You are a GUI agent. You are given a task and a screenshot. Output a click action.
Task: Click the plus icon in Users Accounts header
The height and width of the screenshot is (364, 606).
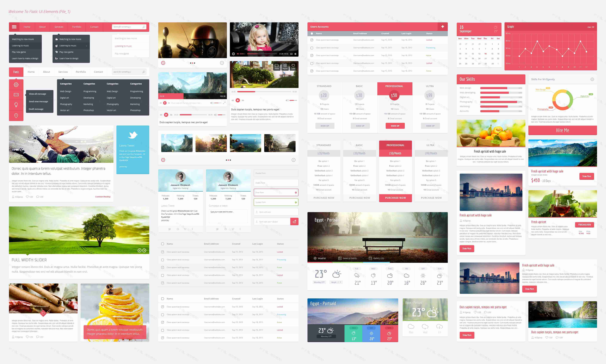click(442, 27)
